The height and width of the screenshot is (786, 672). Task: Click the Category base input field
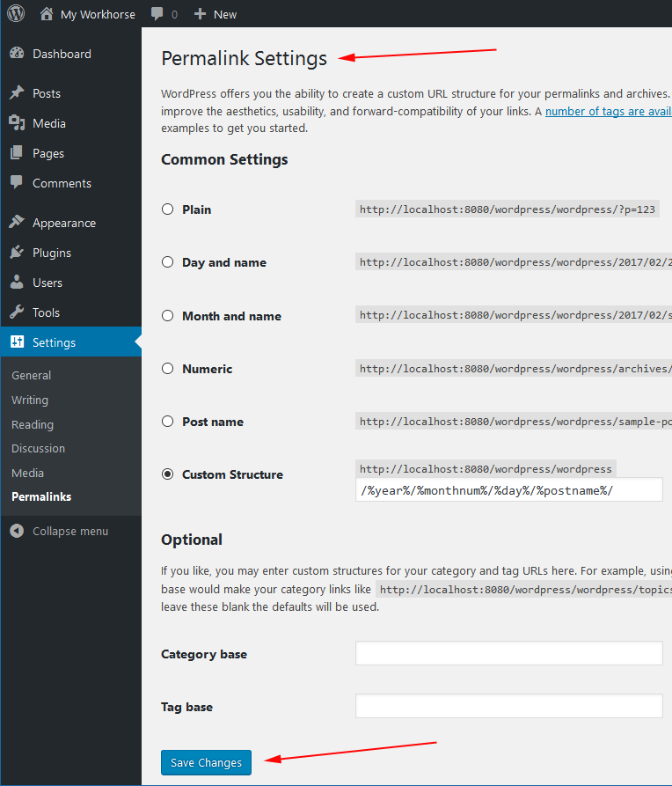508,653
